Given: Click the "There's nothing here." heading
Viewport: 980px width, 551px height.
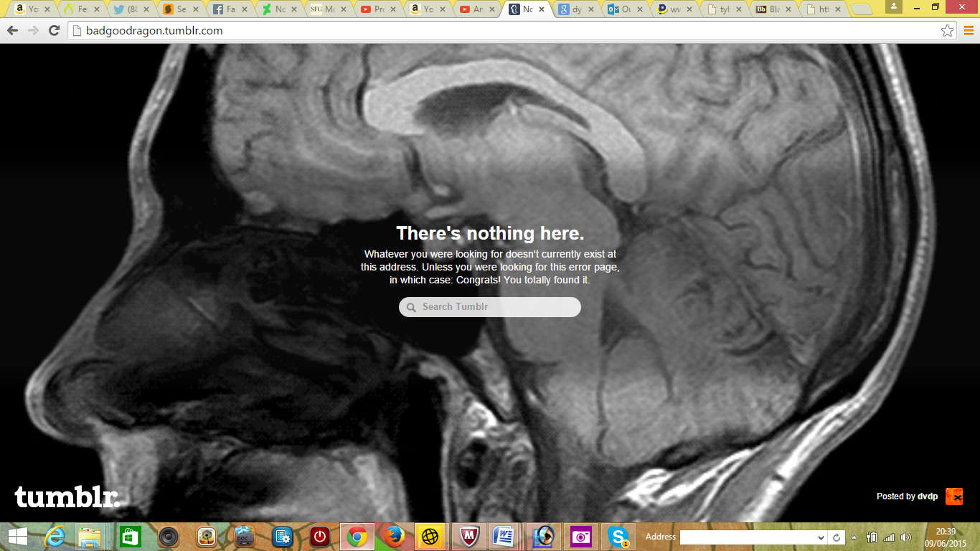Looking at the screenshot, I should tap(490, 233).
